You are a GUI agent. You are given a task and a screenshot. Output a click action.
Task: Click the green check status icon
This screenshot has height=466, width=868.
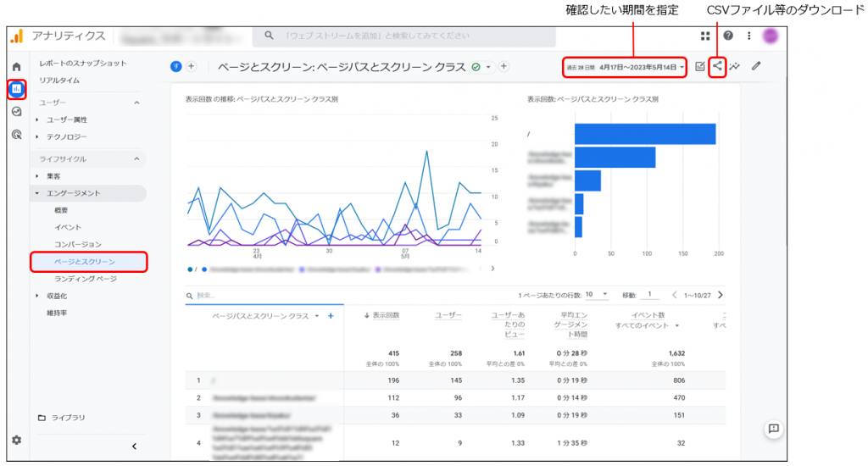point(476,67)
